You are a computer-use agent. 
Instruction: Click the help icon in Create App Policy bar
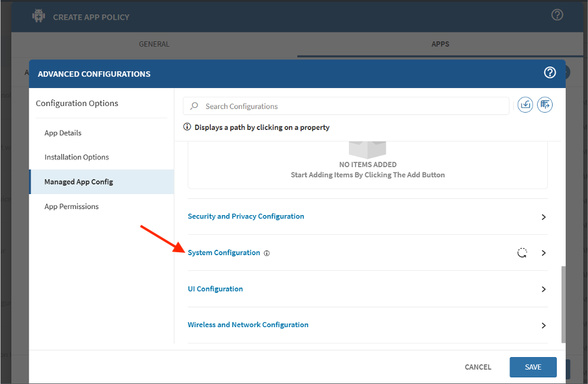557,15
